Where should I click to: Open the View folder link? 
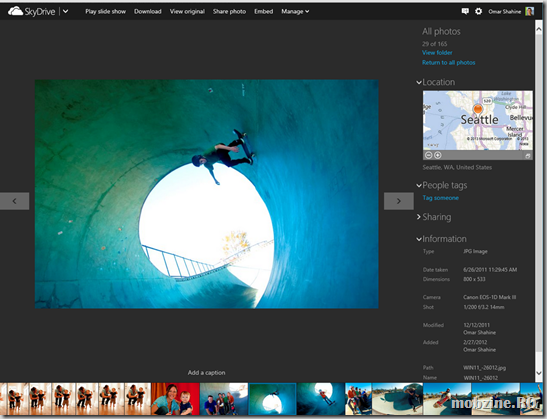(437, 53)
